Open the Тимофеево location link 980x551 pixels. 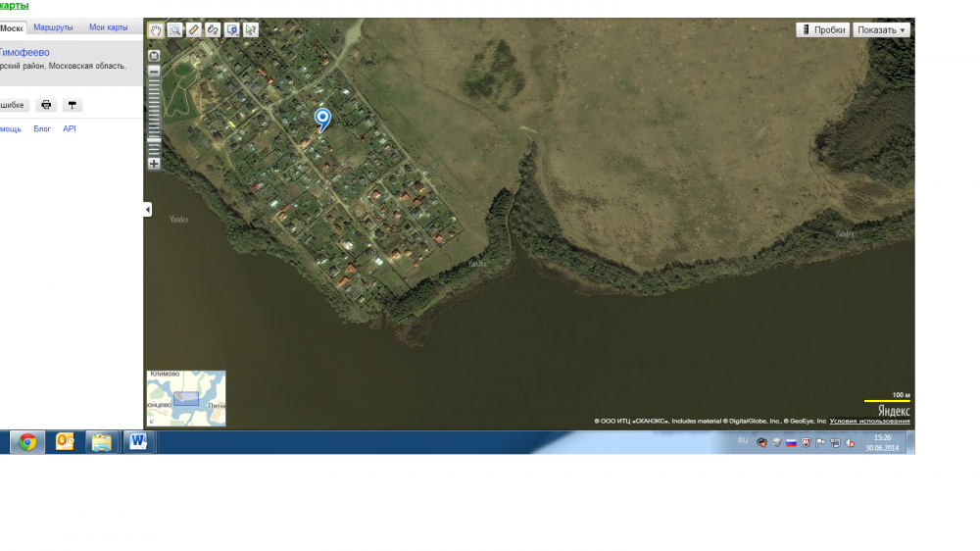[x=24, y=52]
